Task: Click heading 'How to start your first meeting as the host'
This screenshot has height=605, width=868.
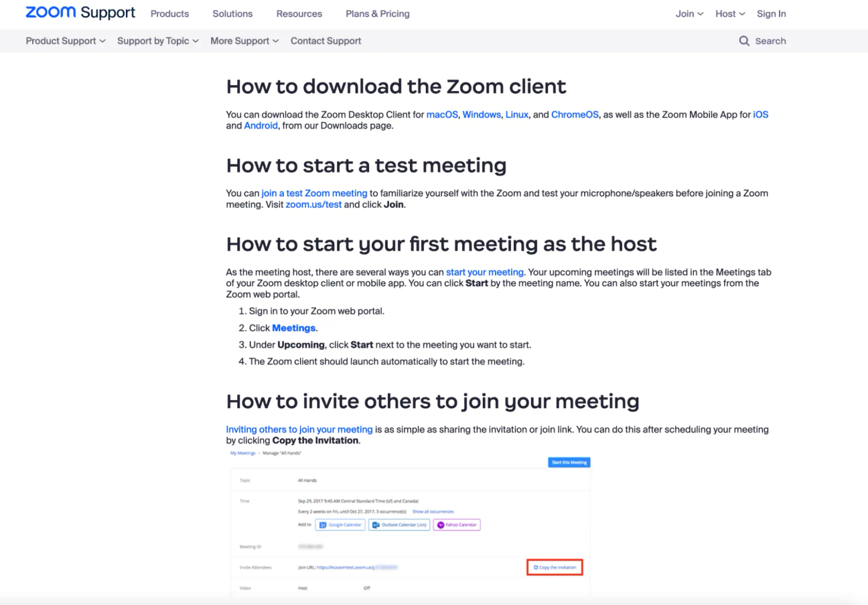Action: [x=441, y=244]
